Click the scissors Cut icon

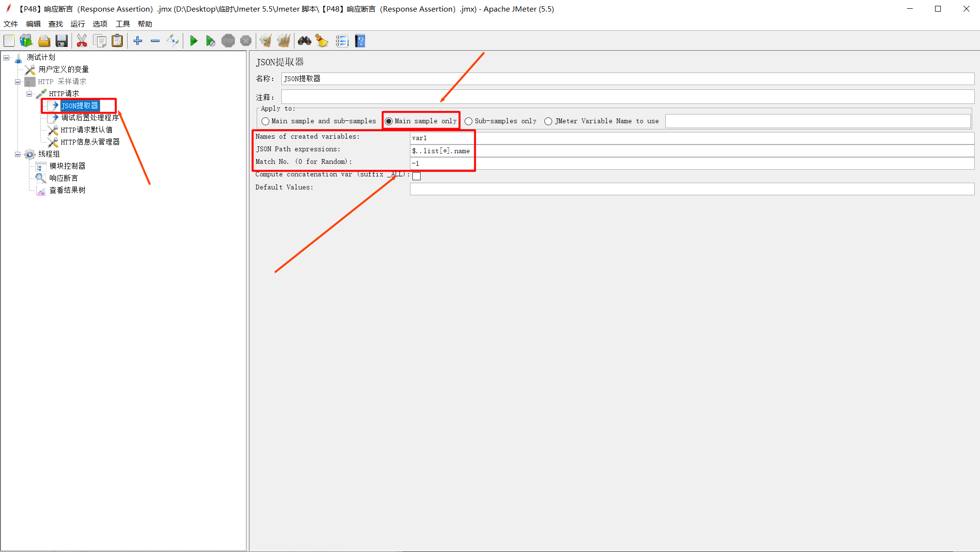(82, 41)
